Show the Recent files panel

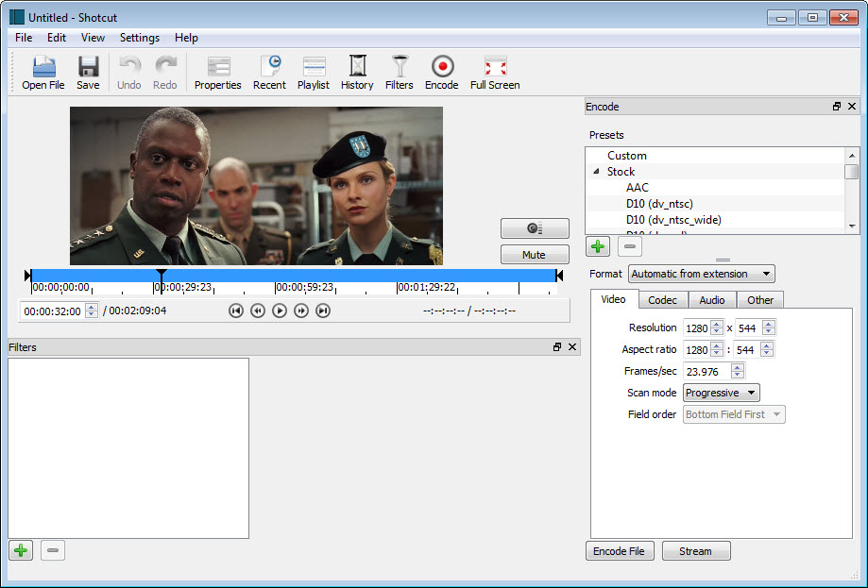[x=269, y=73]
